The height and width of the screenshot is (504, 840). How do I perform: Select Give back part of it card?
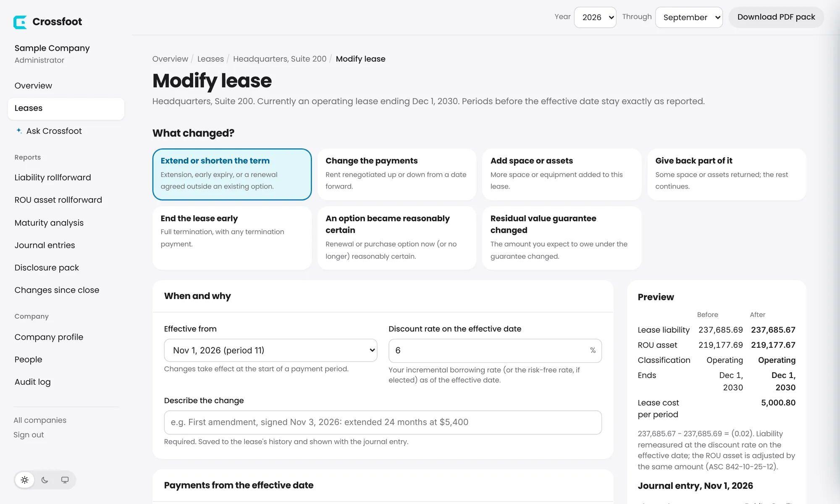(727, 174)
